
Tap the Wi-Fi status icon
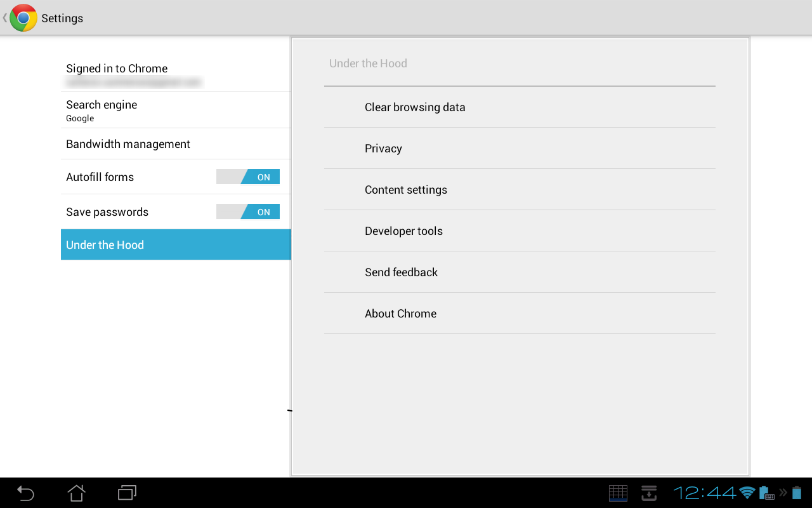coord(747,493)
